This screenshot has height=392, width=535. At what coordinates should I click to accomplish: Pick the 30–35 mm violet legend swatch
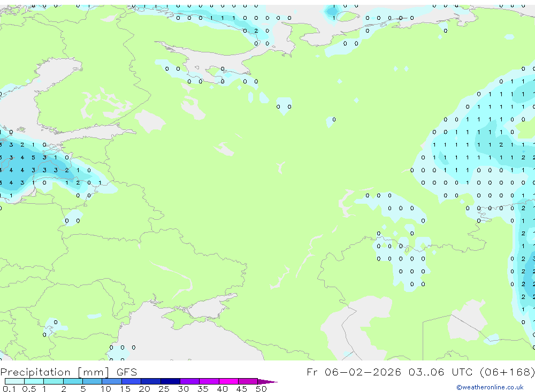[x=190, y=381]
